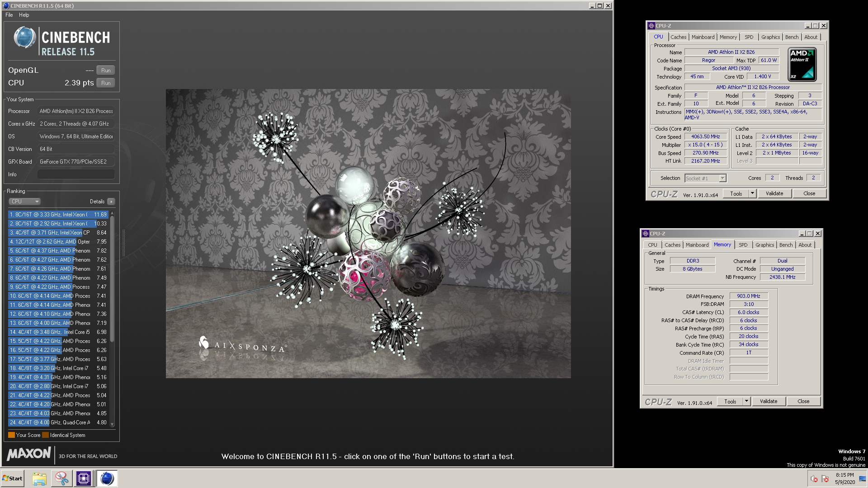Switch to Mainboard tab in top CPU-Z
This screenshot has width=868, height=488.
click(703, 37)
